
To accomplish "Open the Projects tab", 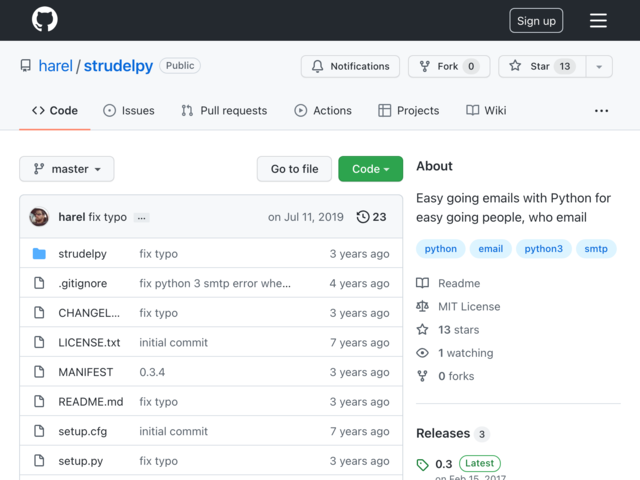I will point(409,111).
